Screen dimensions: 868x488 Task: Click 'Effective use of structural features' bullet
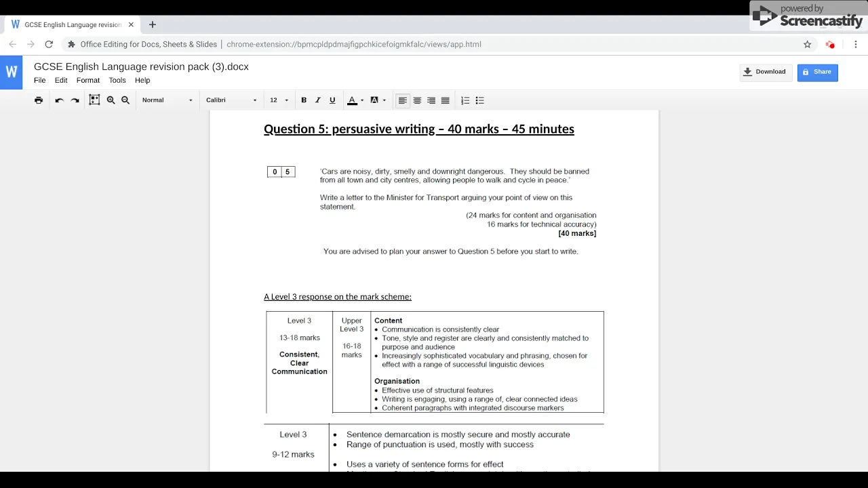pyautogui.click(x=437, y=390)
